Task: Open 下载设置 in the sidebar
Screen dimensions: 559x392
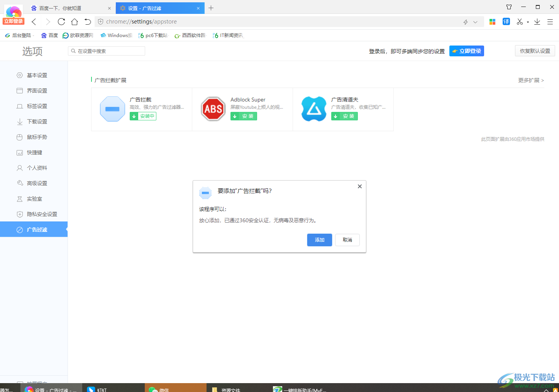Action: coord(34,122)
